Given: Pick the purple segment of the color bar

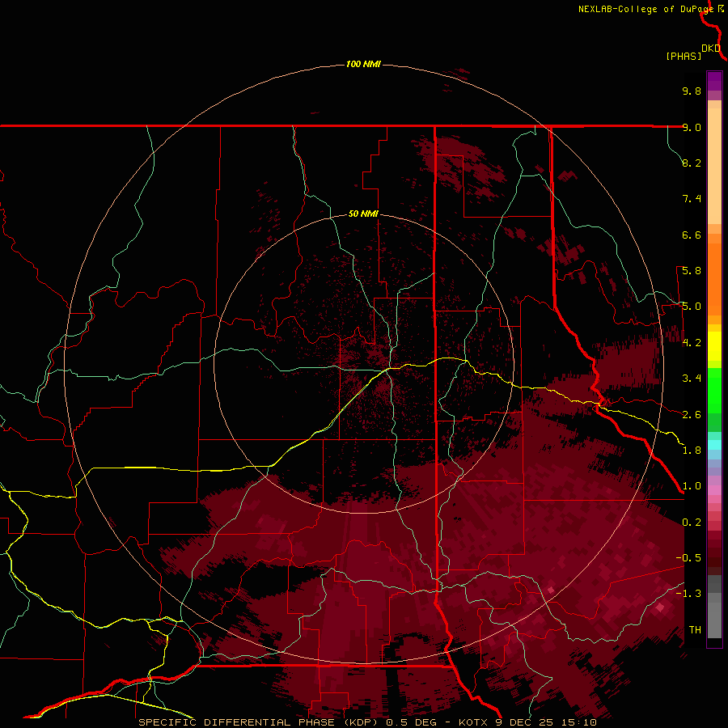Looking at the screenshot, I should pos(714,81).
